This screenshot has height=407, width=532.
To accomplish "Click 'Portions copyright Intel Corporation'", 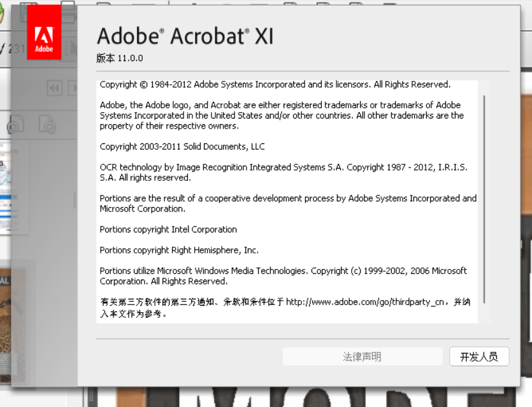I will click(x=168, y=230).
